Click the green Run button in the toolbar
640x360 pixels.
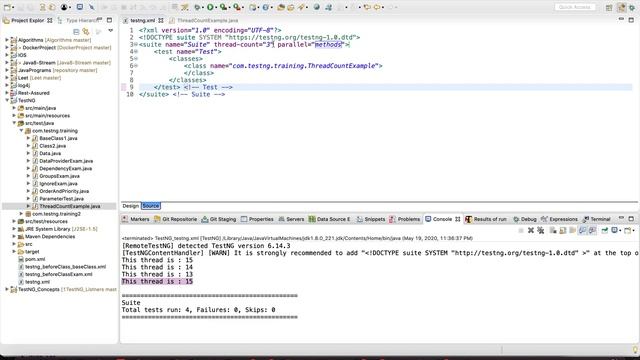210,7
